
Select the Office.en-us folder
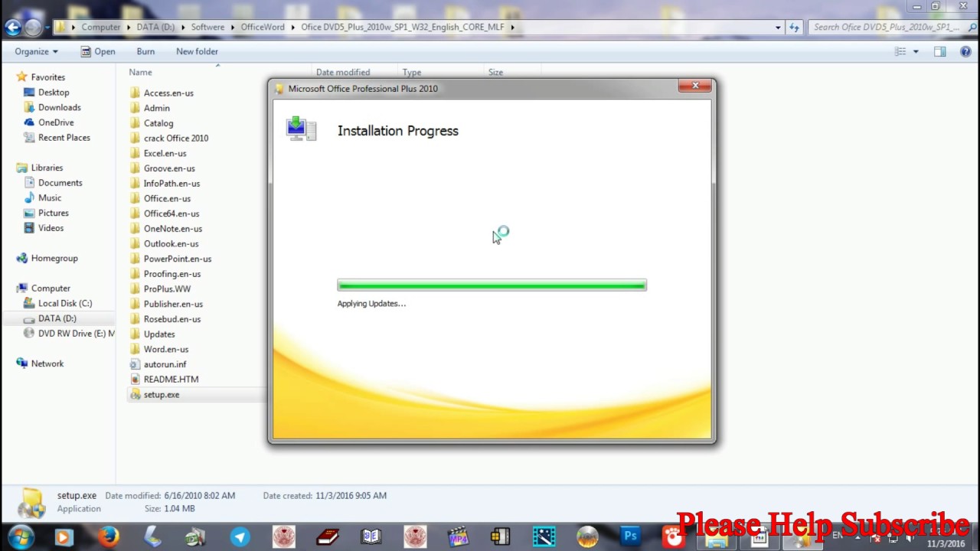click(167, 198)
